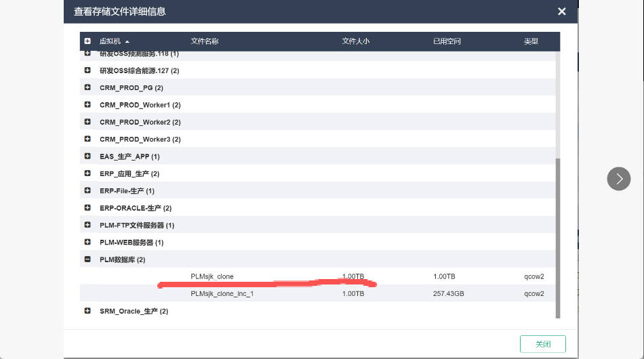Viewport: 644px width, 359px height.
Task: Click the 关闭 button
Action: tap(542, 344)
